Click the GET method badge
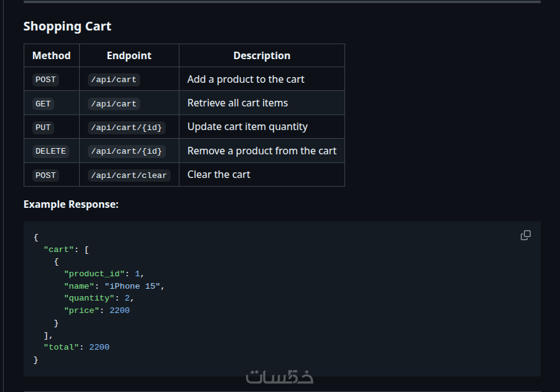Screen dimensions: 560x392 pos(43,103)
